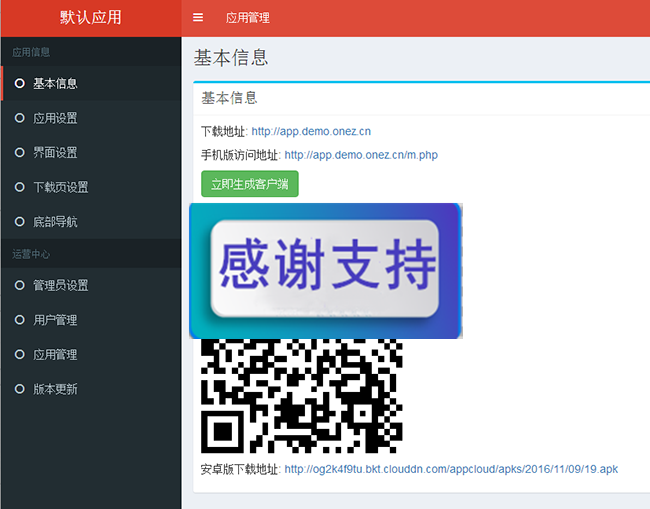Click circle icon beside 应用设置

19,118
